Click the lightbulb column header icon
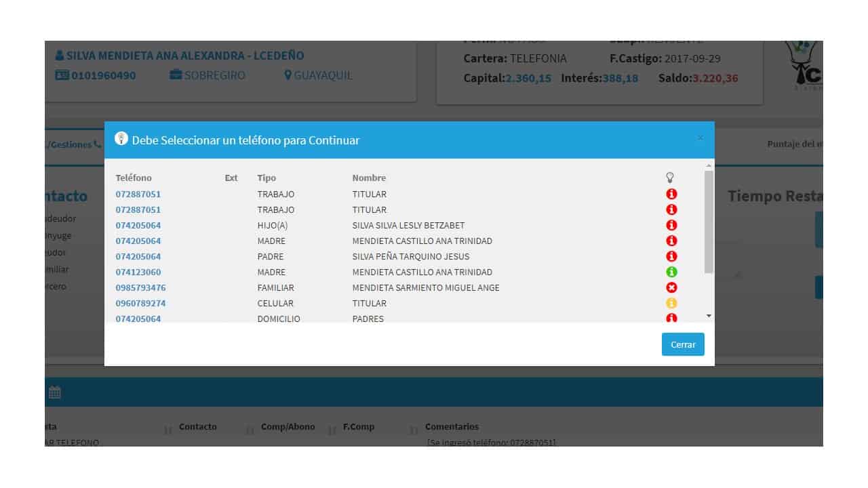 670,178
